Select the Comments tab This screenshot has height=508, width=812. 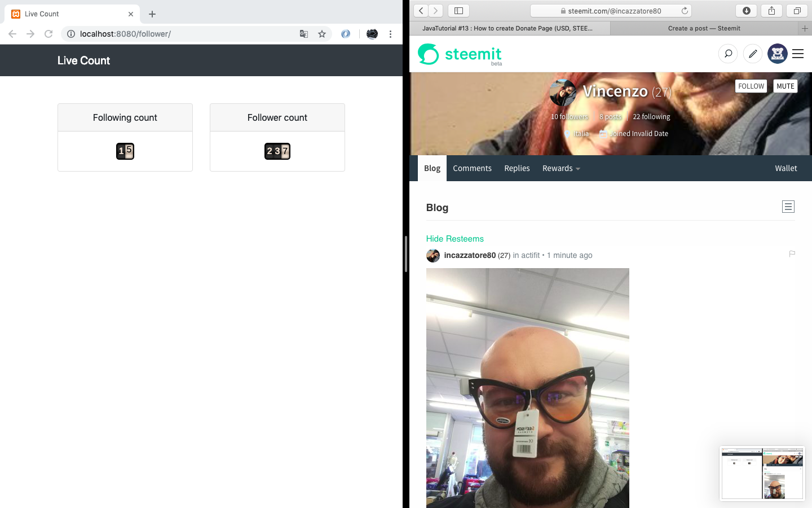[472, 168]
